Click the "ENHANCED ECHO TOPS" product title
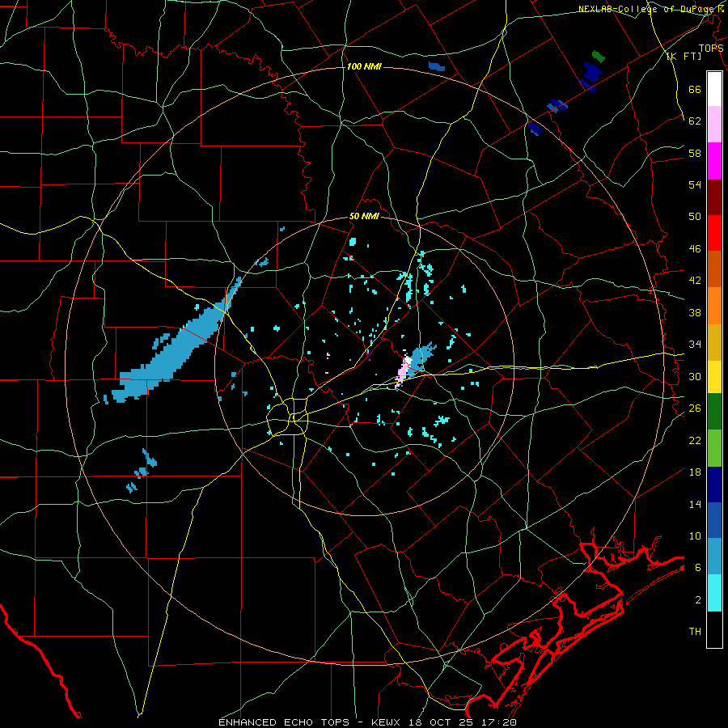This screenshot has width=728, height=728. point(284,722)
